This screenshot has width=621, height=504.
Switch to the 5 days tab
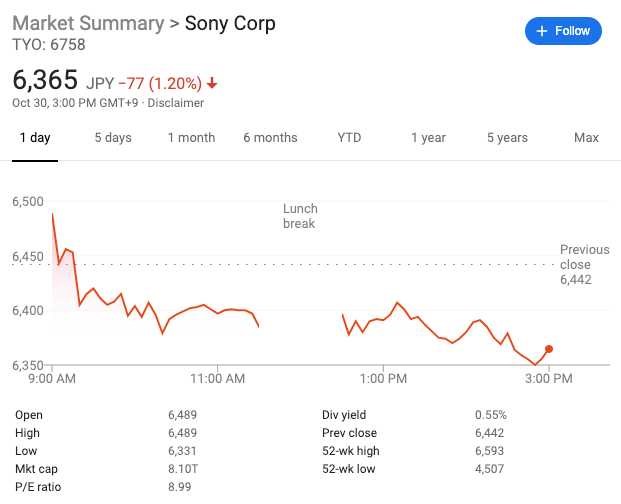click(113, 138)
